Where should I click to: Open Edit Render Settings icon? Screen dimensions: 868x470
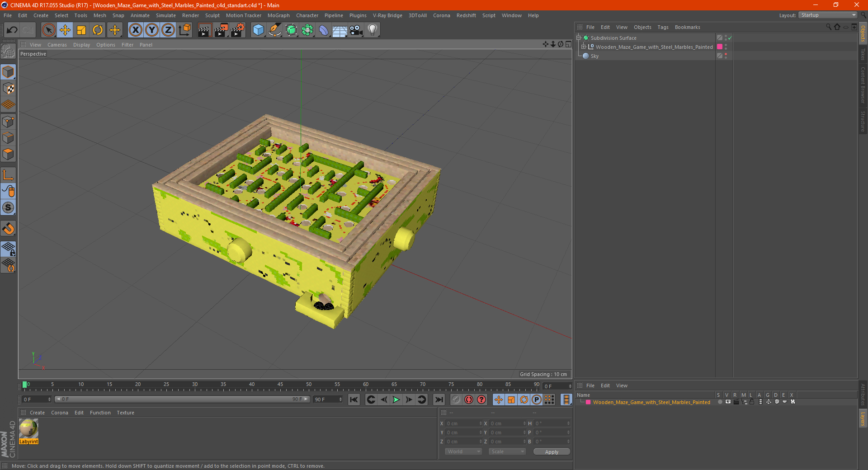(238, 30)
